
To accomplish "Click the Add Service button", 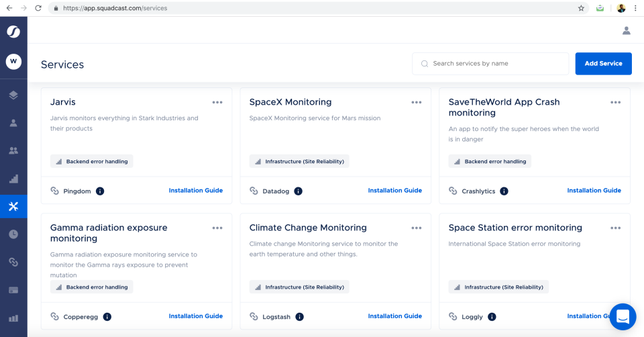I will 603,64.
